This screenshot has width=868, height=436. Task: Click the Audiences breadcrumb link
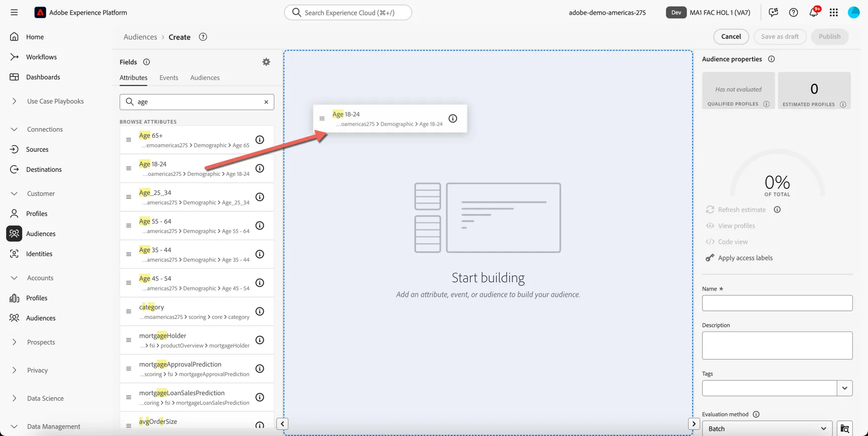tap(140, 37)
